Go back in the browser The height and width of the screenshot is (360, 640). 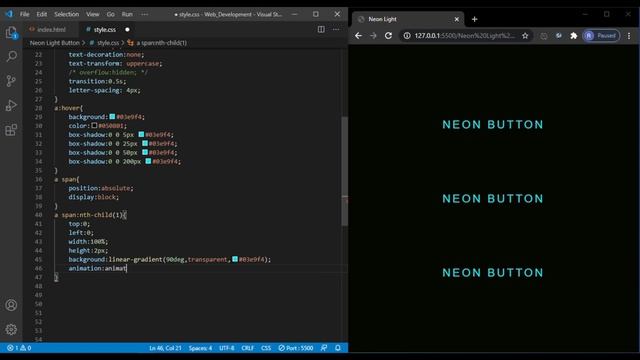point(358,36)
